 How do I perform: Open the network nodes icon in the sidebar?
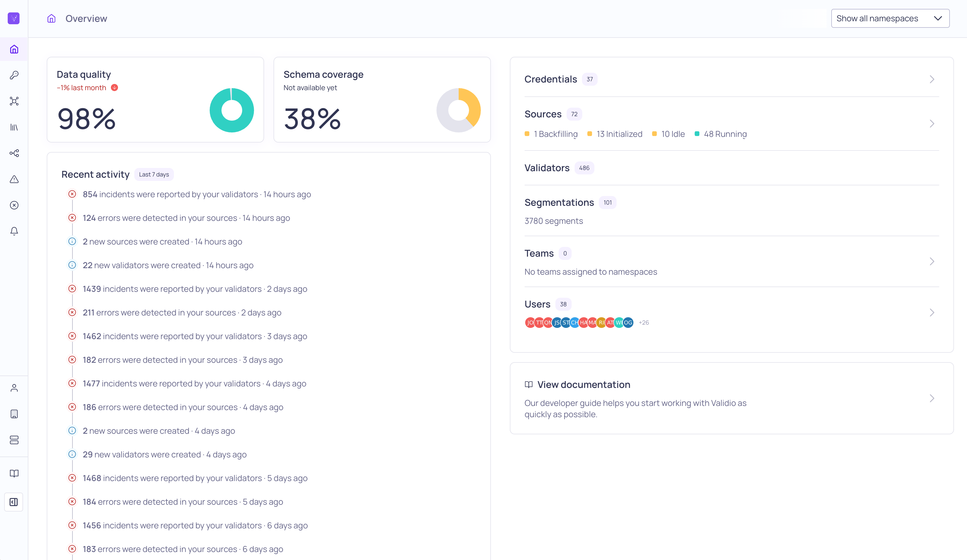click(x=14, y=101)
